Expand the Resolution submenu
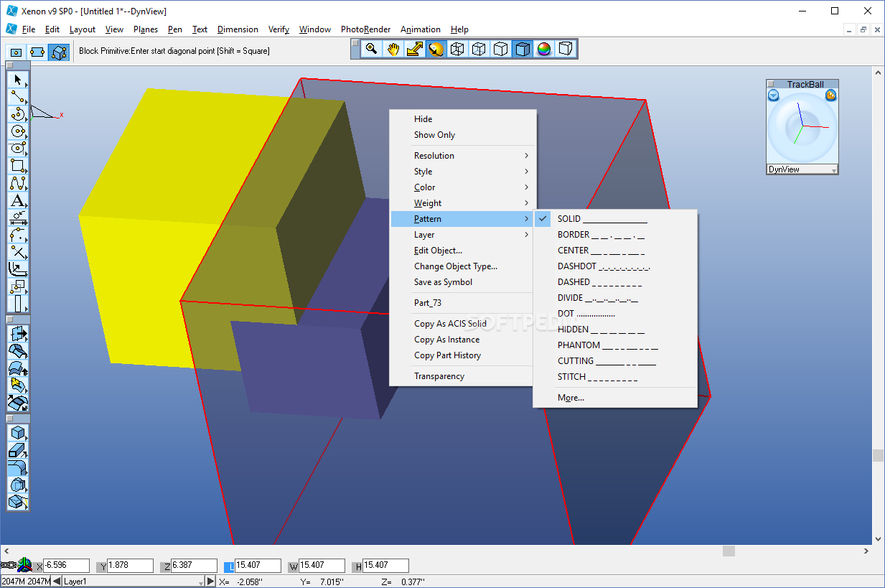This screenshot has height=588, width=885. (x=471, y=156)
